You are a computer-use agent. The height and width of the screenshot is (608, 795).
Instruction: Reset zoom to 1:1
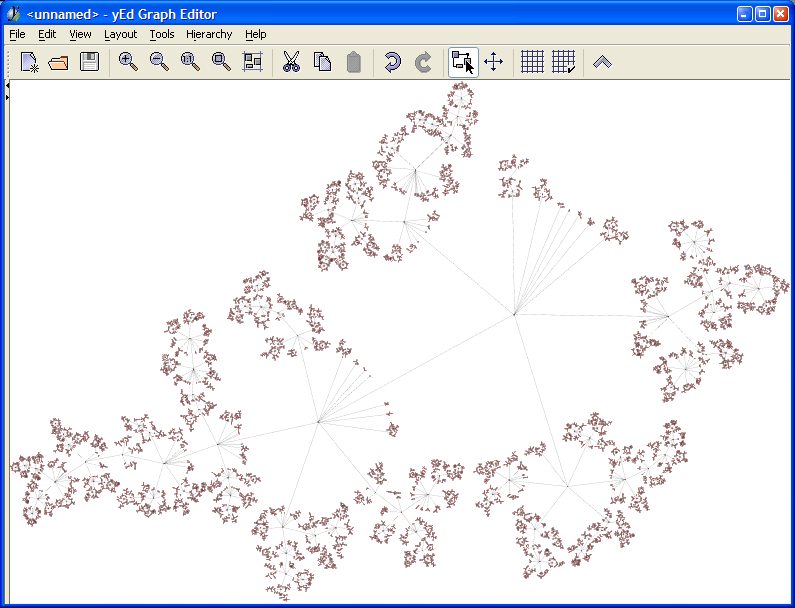tap(190, 62)
